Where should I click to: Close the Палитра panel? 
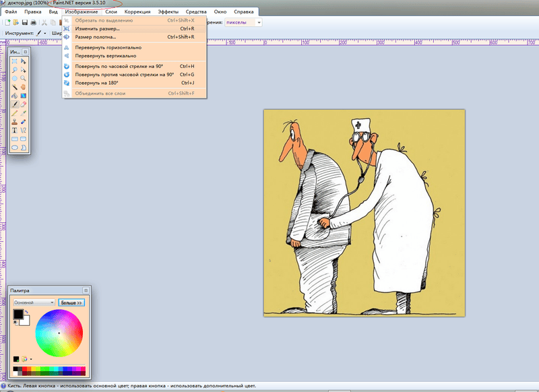(x=86, y=290)
